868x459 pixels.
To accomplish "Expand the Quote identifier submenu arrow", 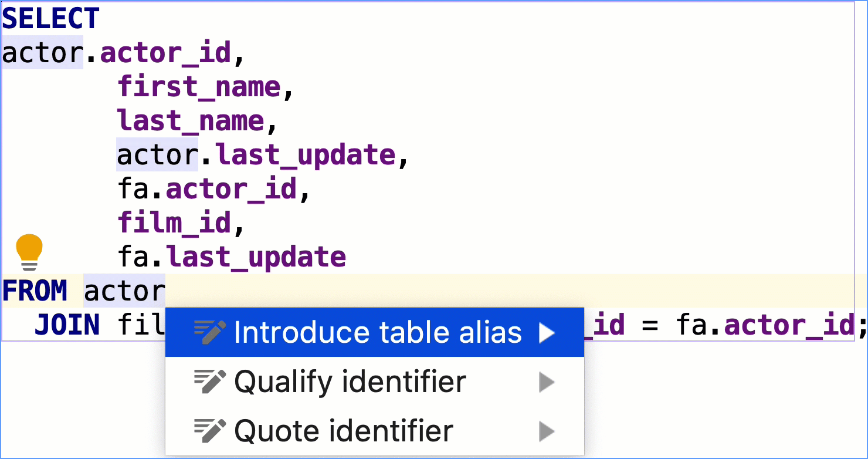I will [x=547, y=431].
